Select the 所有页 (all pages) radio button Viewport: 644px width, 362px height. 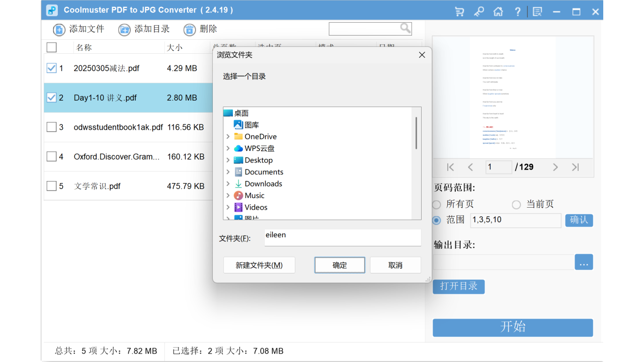pos(436,205)
